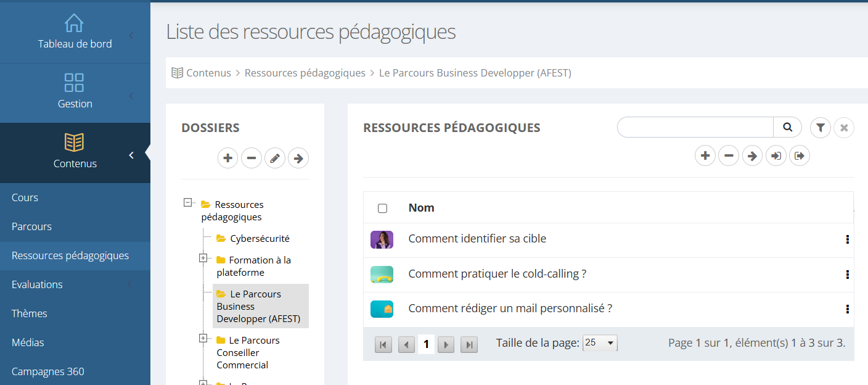Viewport: 868px width, 385px height.
Task: Add a new pedagogical resource with plus icon
Action: pyautogui.click(x=705, y=156)
